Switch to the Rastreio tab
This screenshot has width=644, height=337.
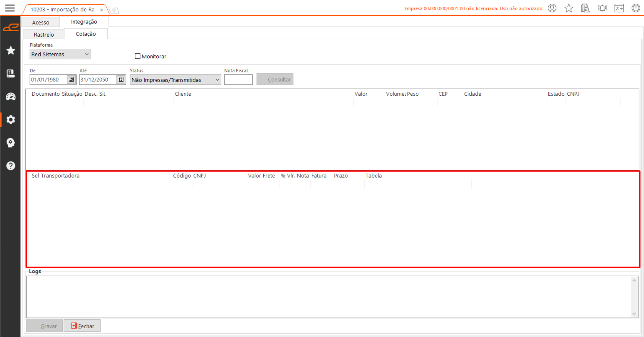pyautogui.click(x=44, y=35)
